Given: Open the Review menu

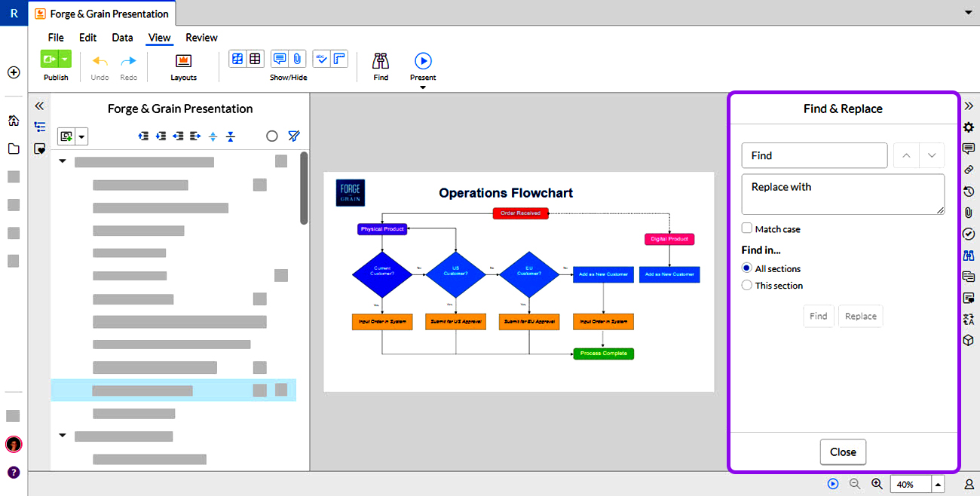Looking at the screenshot, I should click(201, 38).
